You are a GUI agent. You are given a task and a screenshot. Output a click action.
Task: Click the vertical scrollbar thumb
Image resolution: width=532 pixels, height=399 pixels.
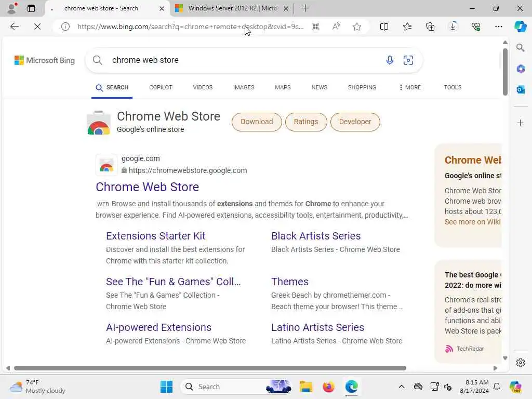[505, 72]
